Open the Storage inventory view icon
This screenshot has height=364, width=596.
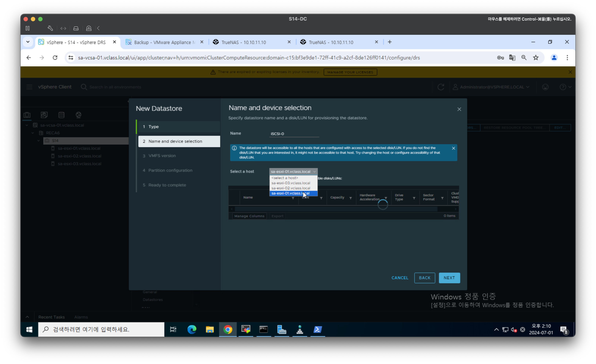61,115
